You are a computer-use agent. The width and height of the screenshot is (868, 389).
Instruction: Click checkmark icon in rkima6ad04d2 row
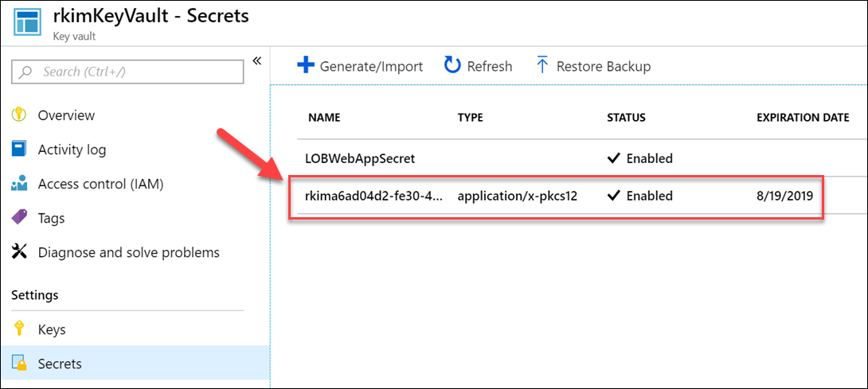(x=613, y=196)
